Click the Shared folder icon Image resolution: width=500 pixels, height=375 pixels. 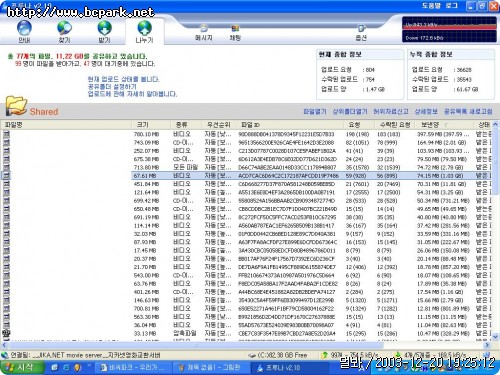click(x=16, y=106)
